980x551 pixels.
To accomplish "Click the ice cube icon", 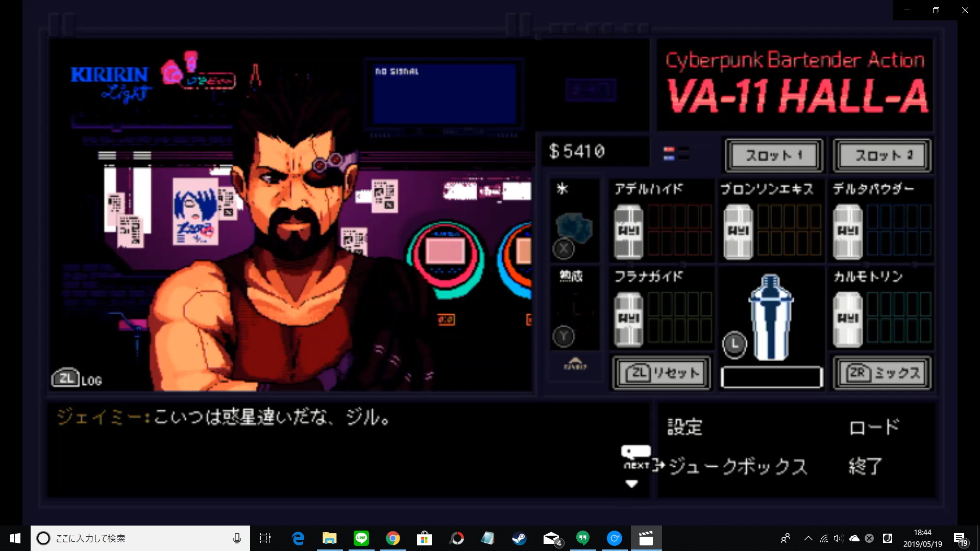I will tap(575, 228).
